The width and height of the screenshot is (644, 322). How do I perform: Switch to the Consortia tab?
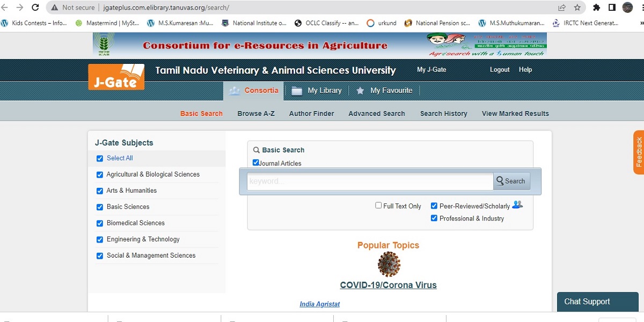(253, 91)
